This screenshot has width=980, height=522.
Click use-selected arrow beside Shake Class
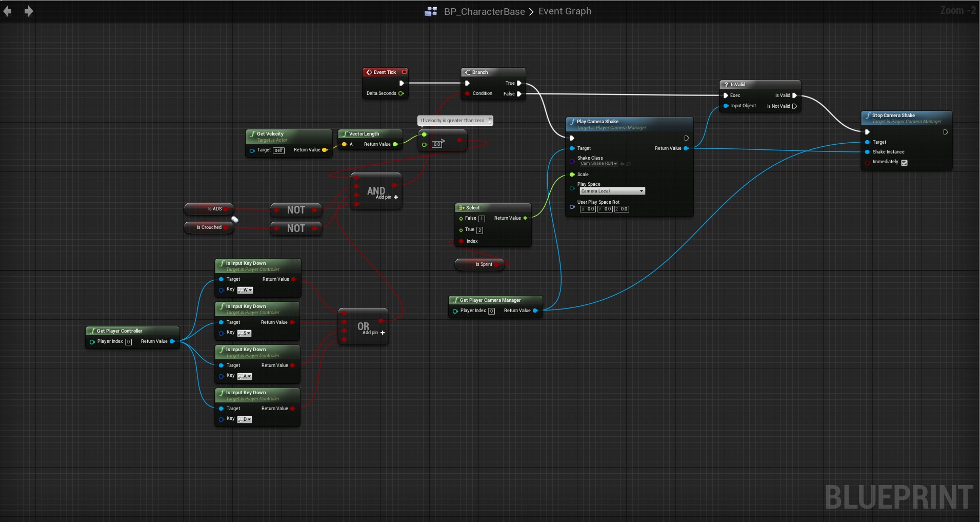click(622, 164)
